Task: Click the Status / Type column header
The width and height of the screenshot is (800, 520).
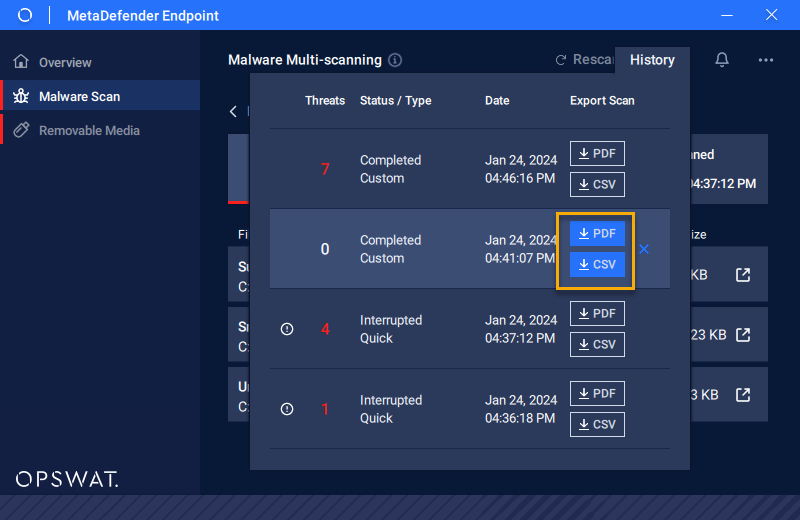Action: coord(395,101)
